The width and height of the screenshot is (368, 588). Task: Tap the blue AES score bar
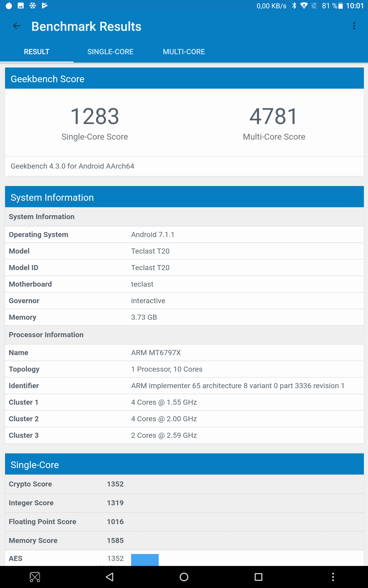click(145, 560)
